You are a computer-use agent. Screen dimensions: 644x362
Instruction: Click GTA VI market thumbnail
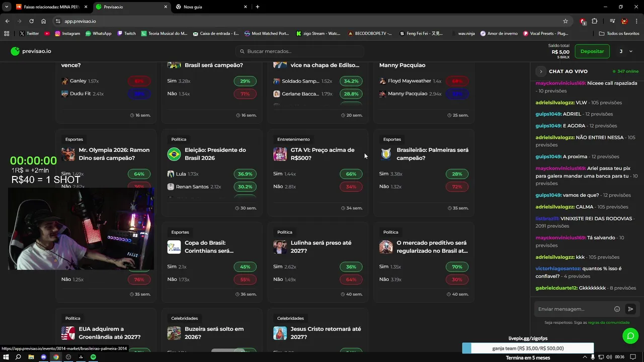[280, 154]
